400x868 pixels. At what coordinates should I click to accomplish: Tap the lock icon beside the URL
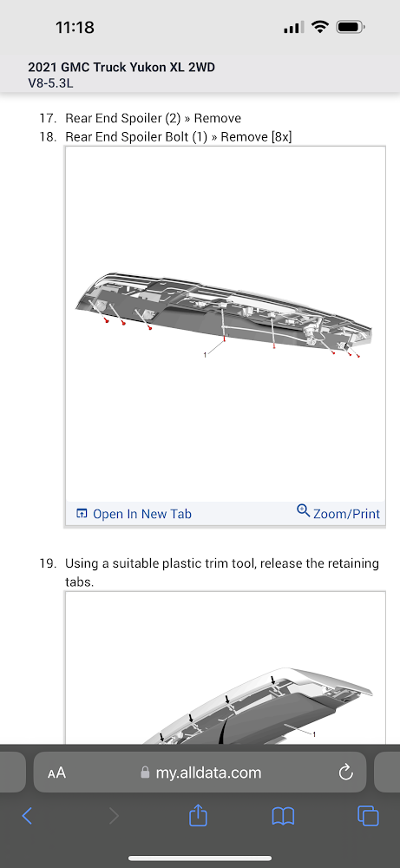pos(146,773)
